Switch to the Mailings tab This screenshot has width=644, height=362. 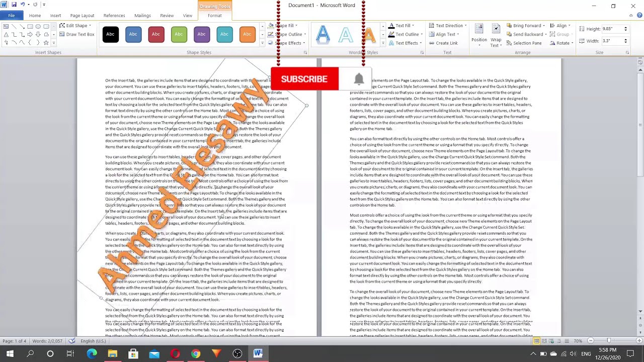pos(142,16)
